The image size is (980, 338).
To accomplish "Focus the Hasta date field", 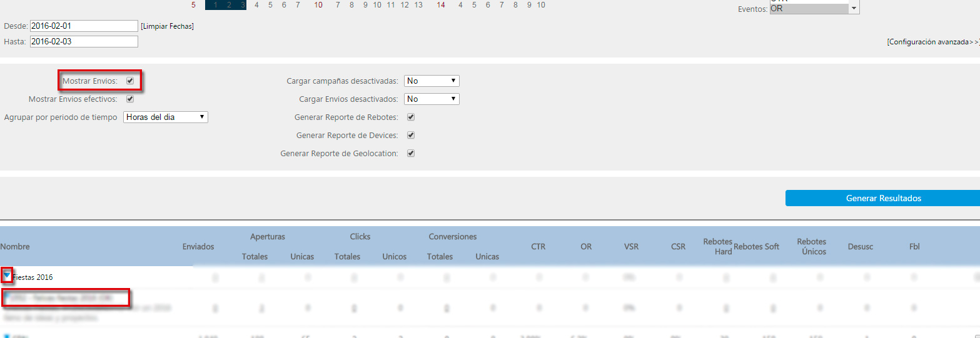I will coord(84,41).
